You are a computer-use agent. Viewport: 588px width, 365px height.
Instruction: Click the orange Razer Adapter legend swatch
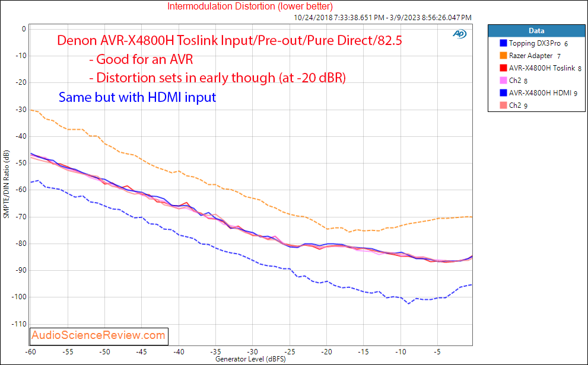tap(503, 56)
